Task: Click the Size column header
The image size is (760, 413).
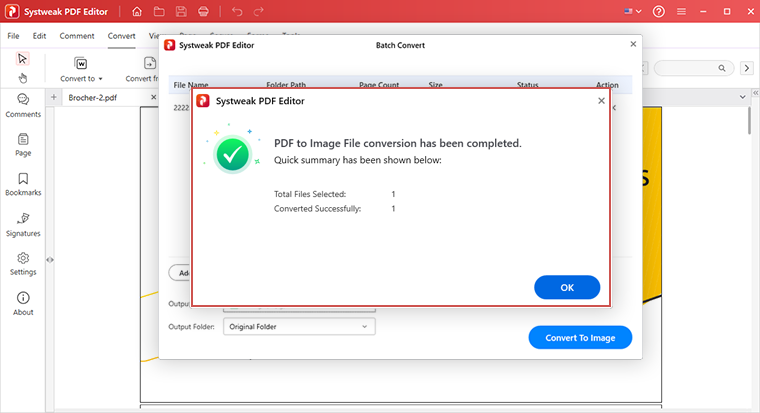Action: click(x=435, y=85)
